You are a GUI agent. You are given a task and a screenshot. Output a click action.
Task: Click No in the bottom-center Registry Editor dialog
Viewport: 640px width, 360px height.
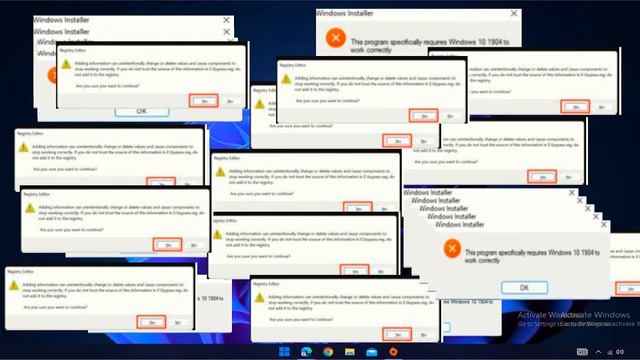424,335
